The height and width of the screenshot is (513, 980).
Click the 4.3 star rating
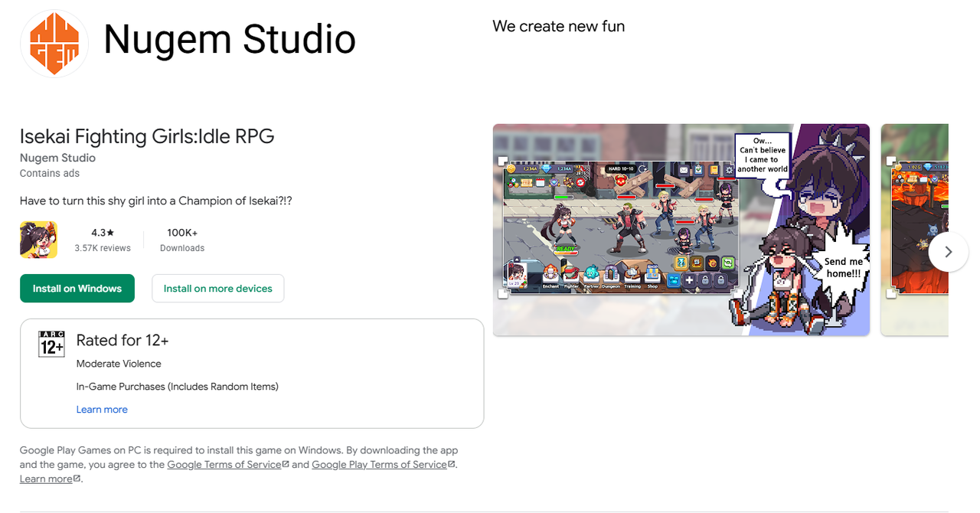103,232
